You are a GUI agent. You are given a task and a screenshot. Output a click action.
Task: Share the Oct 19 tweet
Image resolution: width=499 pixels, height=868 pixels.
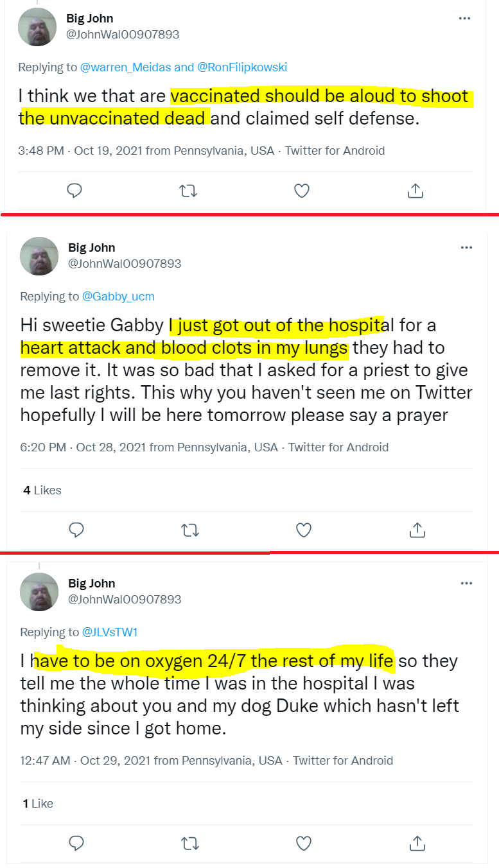415,190
